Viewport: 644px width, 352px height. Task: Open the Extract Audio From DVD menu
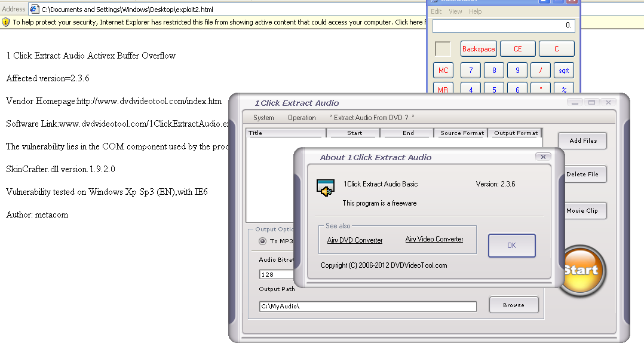click(x=372, y=118)
